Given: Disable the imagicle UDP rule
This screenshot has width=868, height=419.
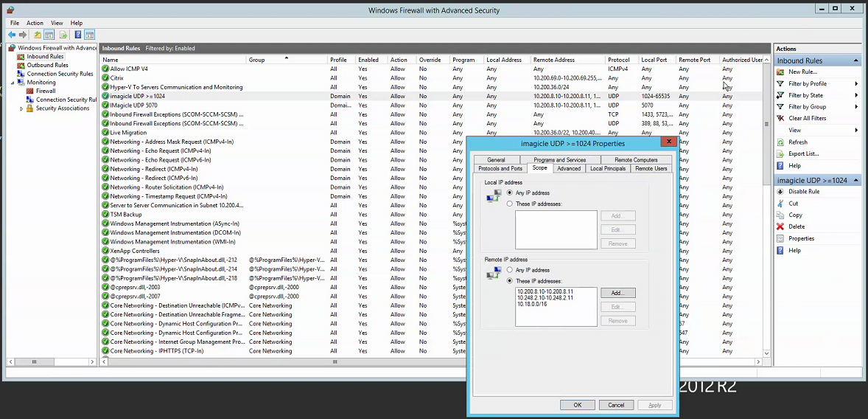Looking at the screenshot, I should tap(803, 192).
